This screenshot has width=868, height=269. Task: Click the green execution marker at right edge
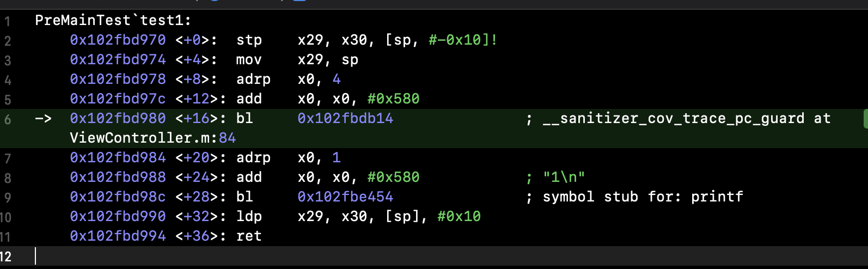pyautogui.click(x=865, y=119)
